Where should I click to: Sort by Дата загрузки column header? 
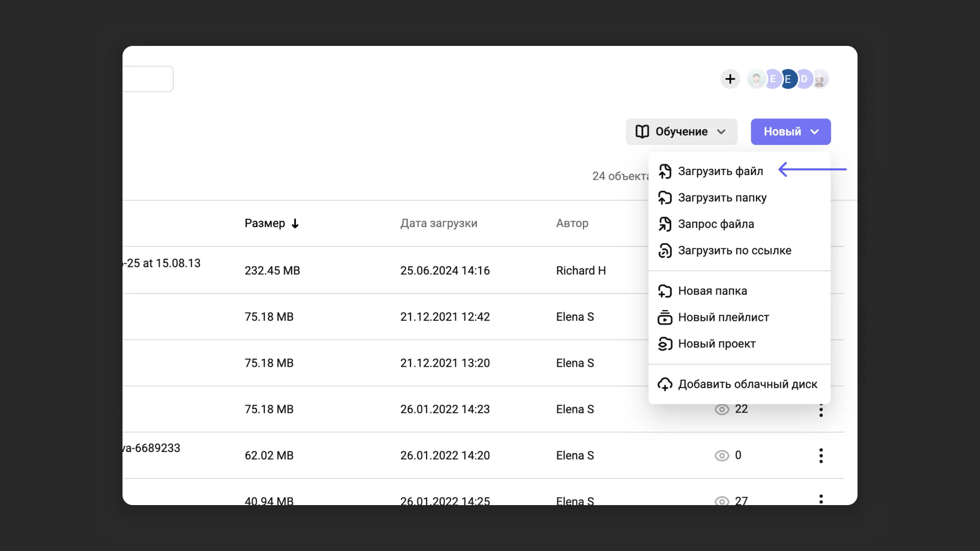[x=438, y=223]
